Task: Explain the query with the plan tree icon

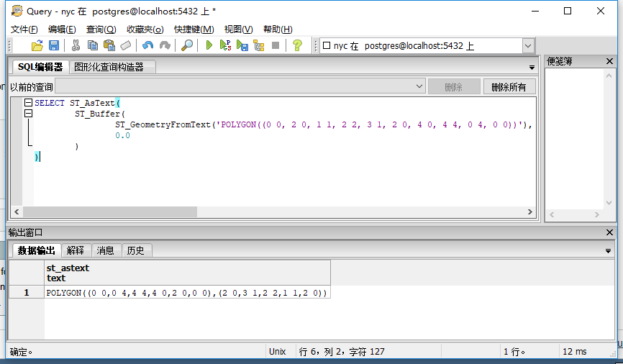Action: 259,46
